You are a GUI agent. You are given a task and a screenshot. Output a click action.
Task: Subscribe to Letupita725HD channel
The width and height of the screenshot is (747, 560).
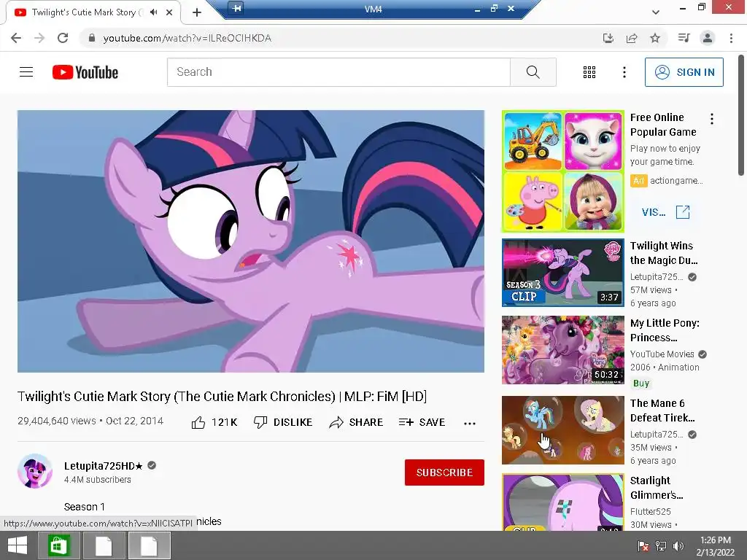[444, 472]
